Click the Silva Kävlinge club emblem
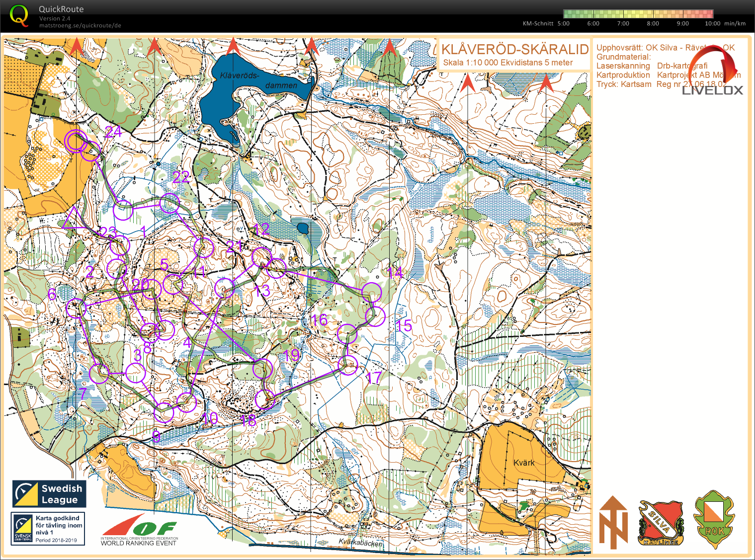 coord(661,523)
